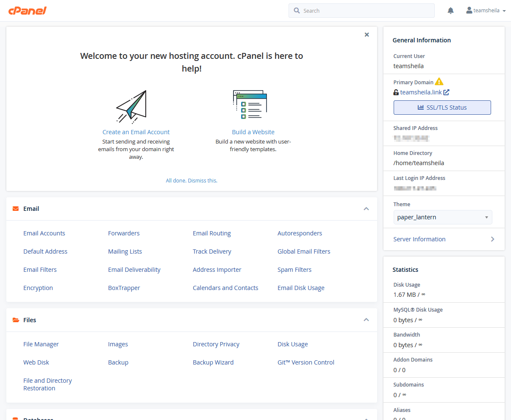Click the SSL/TLS Status button
Image resolution: width=511 pixels, height=420 pixels.
(442, 108)
